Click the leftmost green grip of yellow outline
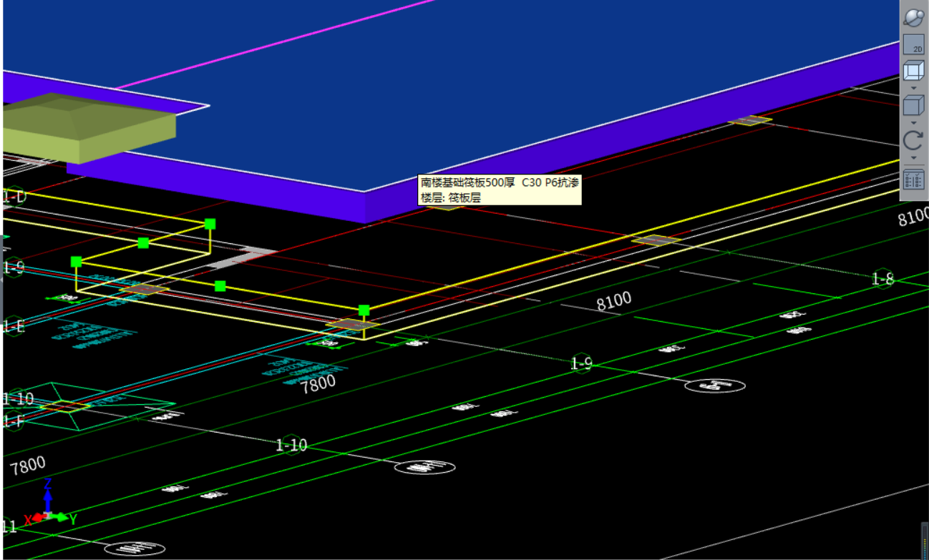This screenshot has height=560, width=929. click(x=77, y=262)
